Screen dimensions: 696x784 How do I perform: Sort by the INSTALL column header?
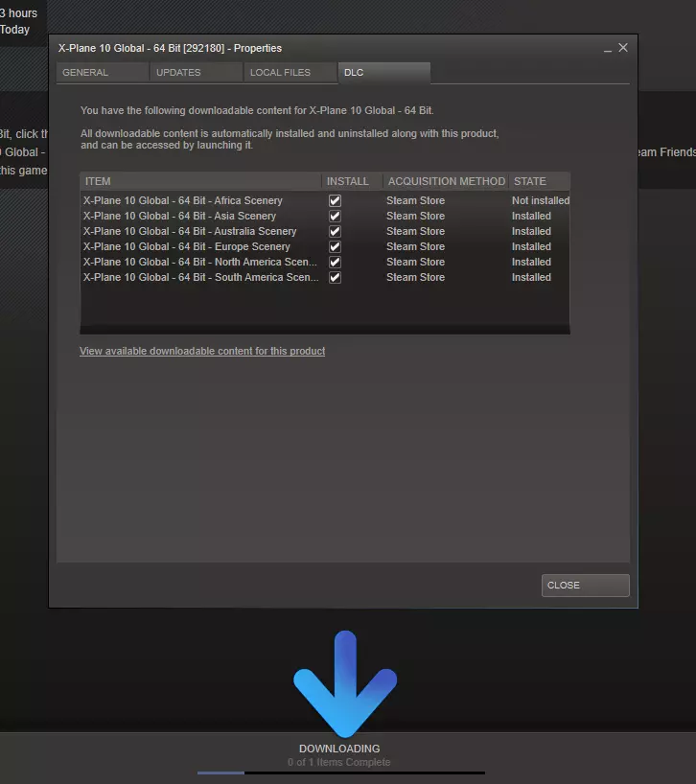(x=352, y=181)
